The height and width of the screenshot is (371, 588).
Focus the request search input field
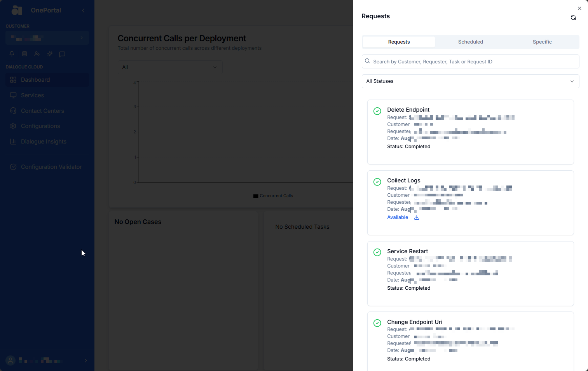point(470,61)
